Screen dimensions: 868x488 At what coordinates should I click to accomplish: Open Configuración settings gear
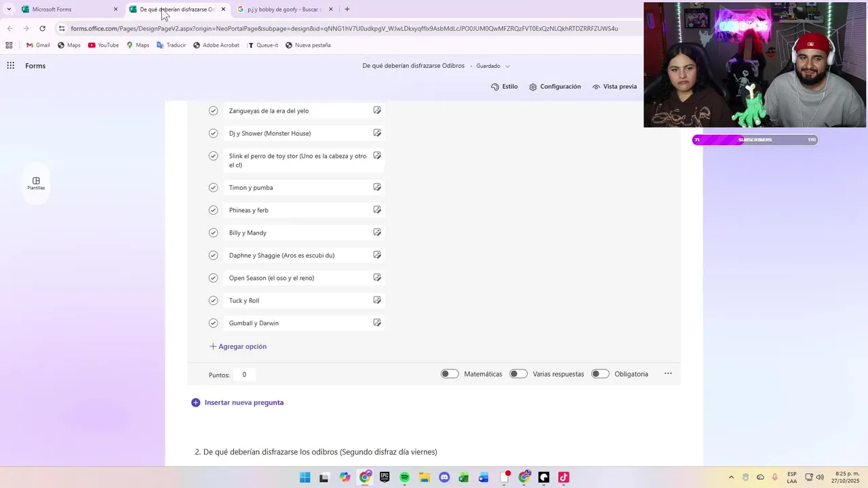pyautogui.click(x=555, y=87)
